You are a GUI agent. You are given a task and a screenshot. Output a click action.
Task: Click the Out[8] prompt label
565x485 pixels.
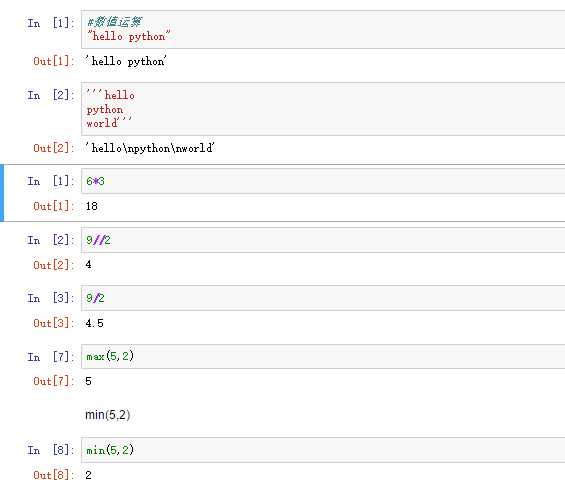[53, 475]
